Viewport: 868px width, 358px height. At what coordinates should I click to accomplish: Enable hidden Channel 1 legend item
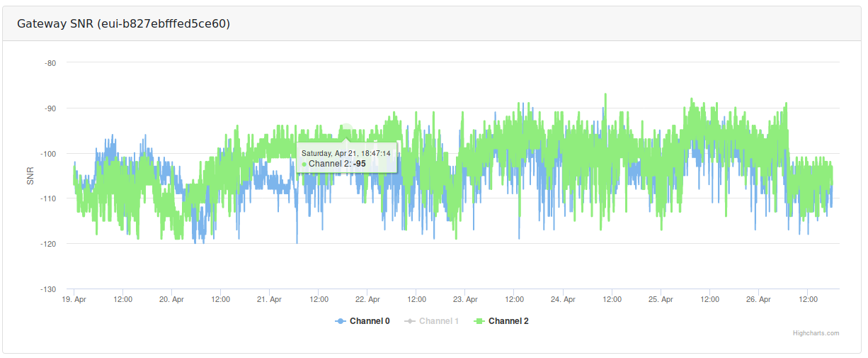coord(432,321)
